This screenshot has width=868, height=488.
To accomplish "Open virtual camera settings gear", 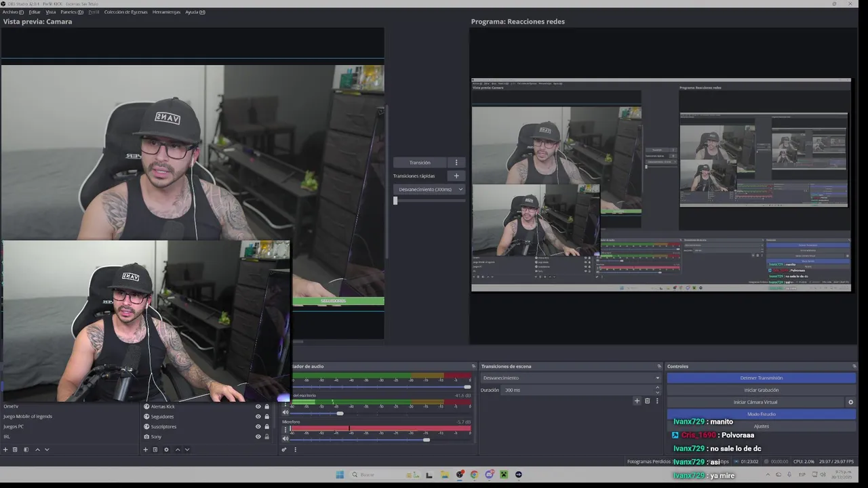I will pos(851,402).
